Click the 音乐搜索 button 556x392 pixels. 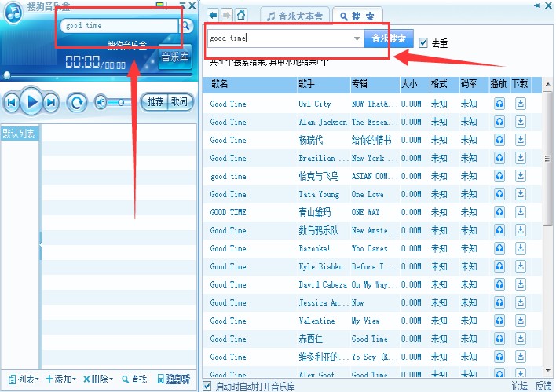[x=389, y=38]
